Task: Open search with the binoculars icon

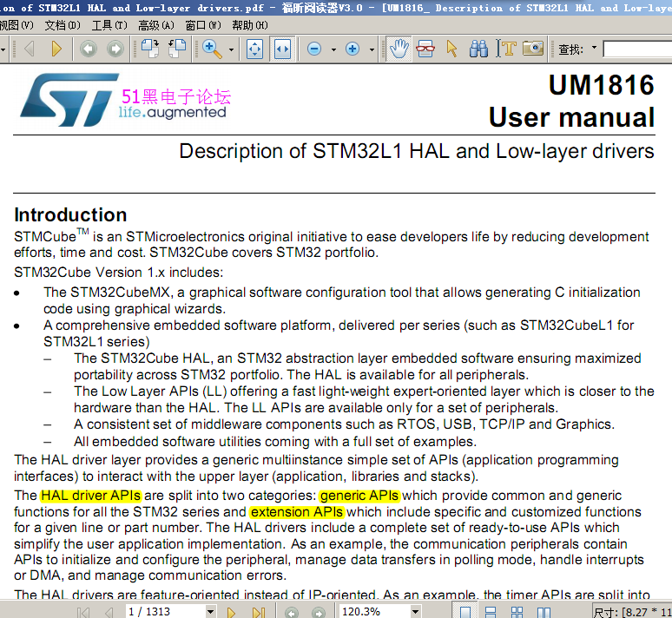Action: click(478, 49)
